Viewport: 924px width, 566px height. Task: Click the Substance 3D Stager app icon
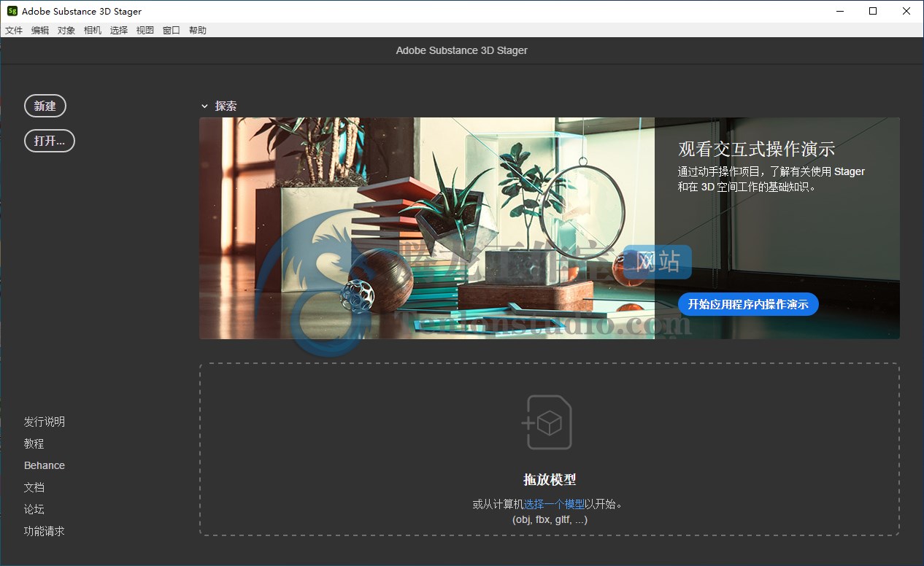point(12,11)
